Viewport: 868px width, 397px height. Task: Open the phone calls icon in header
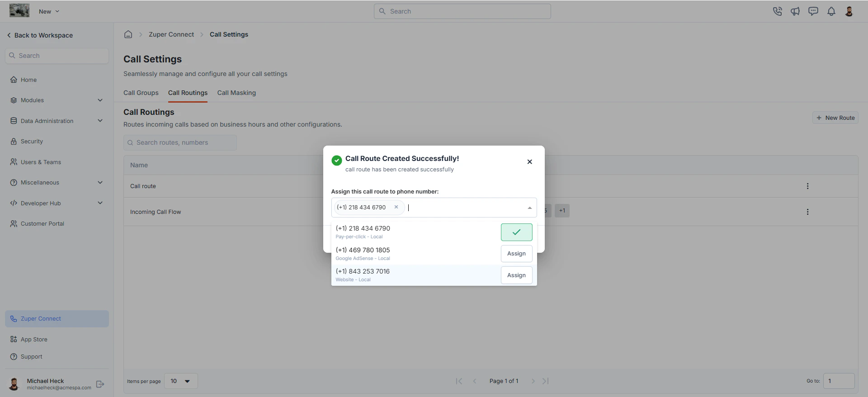coord(777,11)
